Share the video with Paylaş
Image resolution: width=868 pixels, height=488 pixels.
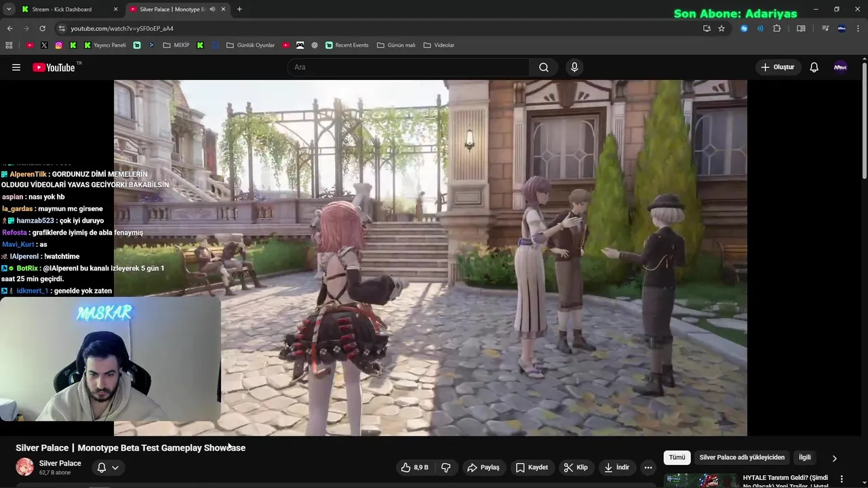[484, 467]
